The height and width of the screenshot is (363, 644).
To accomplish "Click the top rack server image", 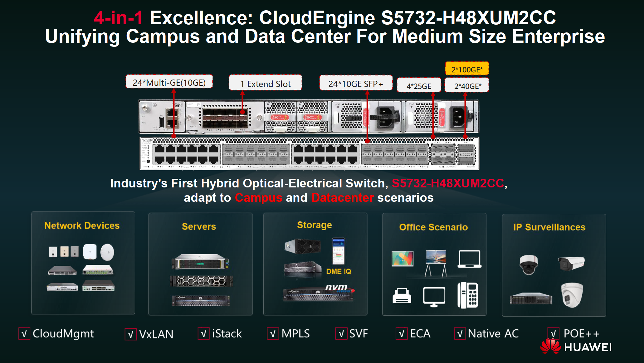I will pos(200,262).
